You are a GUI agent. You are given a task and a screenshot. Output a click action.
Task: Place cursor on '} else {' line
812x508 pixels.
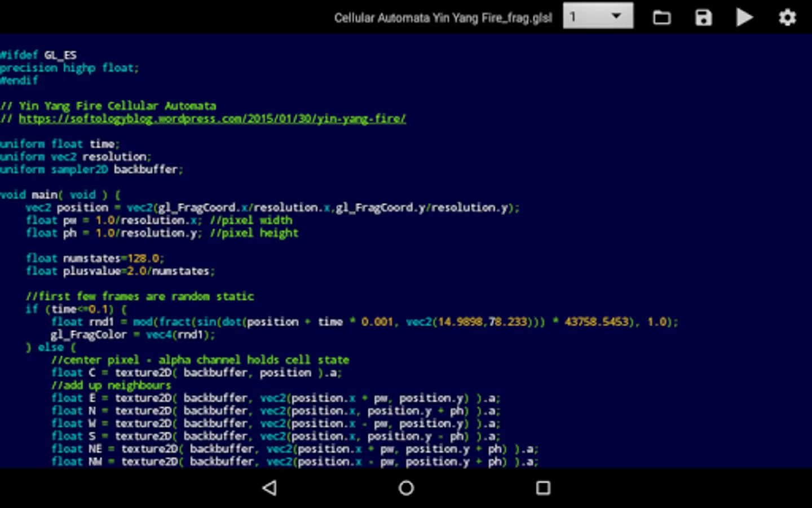click(51, 347)
